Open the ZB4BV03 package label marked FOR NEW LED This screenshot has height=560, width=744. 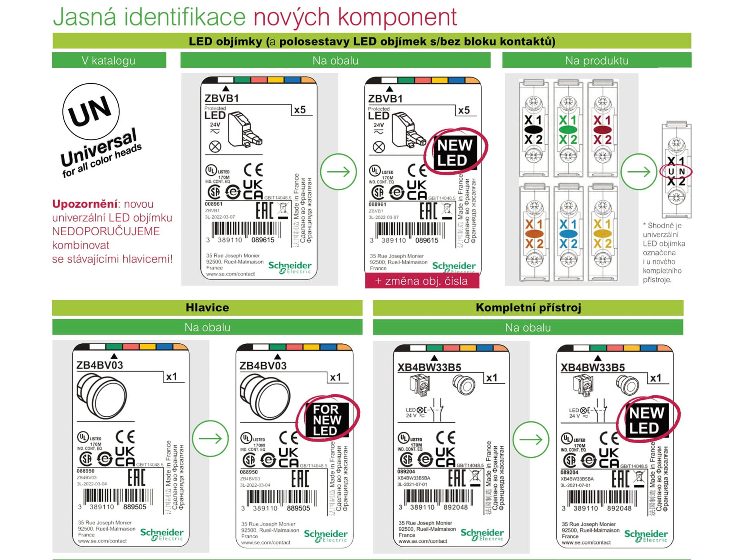pos(294,446)
